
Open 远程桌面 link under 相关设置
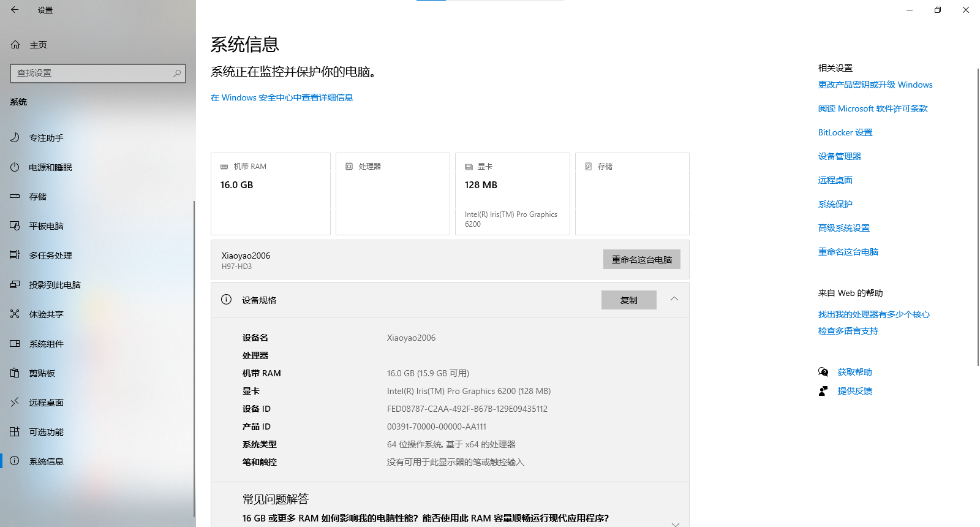click(x=835, y=180)
